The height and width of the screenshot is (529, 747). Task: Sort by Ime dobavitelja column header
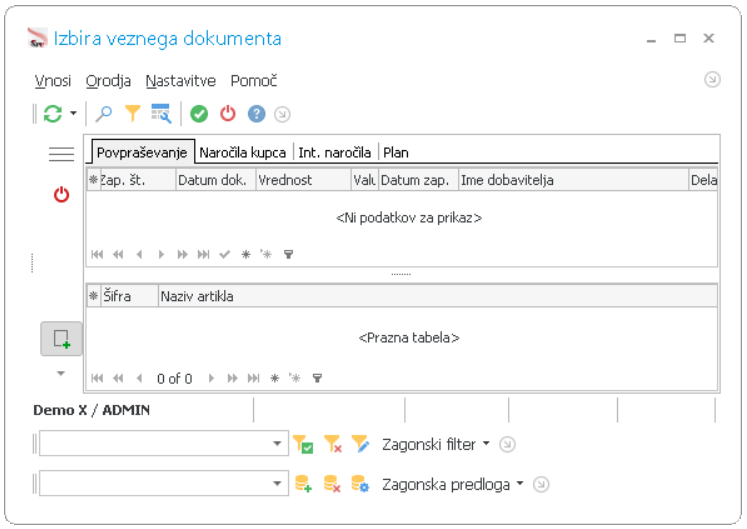click(x=574, y=180)
